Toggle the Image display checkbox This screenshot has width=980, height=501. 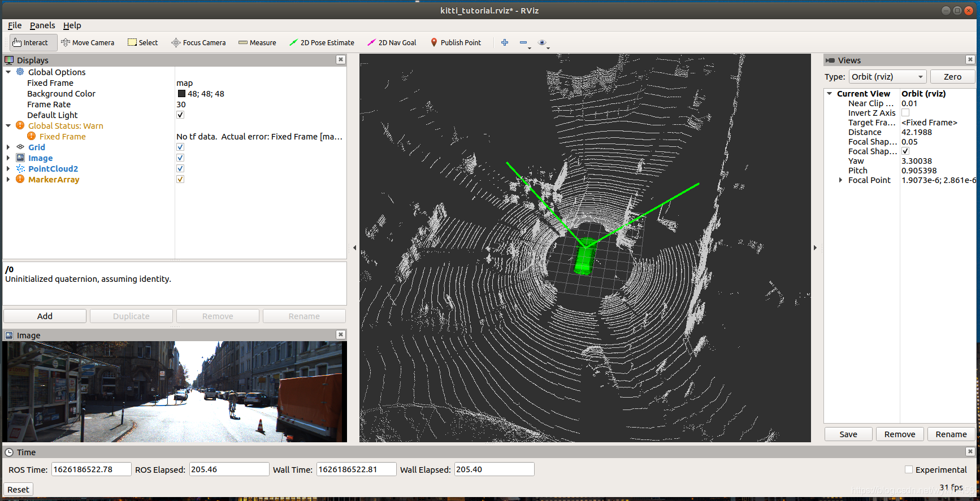click(x=180, y=158)
